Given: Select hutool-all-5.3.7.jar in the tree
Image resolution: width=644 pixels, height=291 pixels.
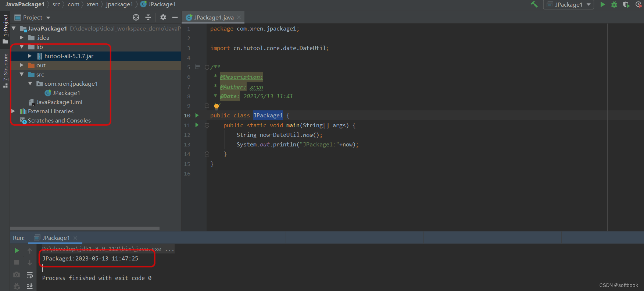Looking at the screenshot, I should click(x=69, y=56).
